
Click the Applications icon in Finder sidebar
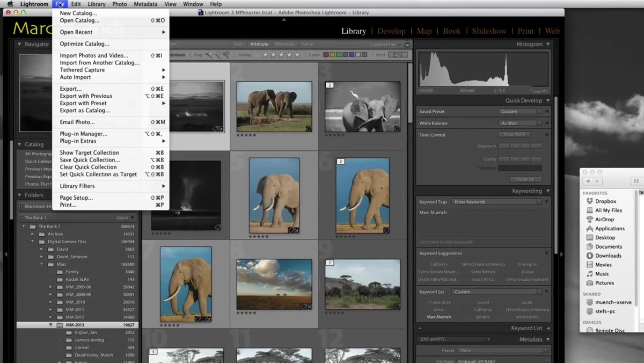coord(590,229)
